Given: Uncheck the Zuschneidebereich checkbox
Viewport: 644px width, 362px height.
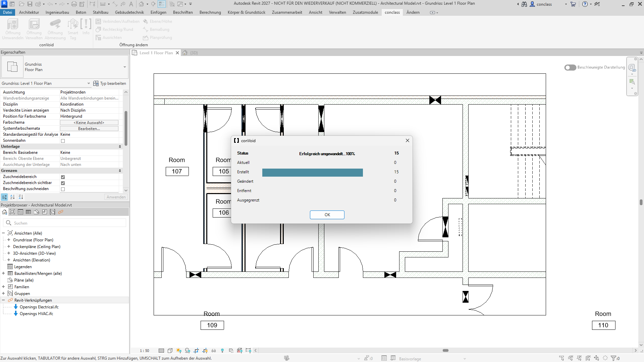Looking at the screenshot, I should point(63,177).
